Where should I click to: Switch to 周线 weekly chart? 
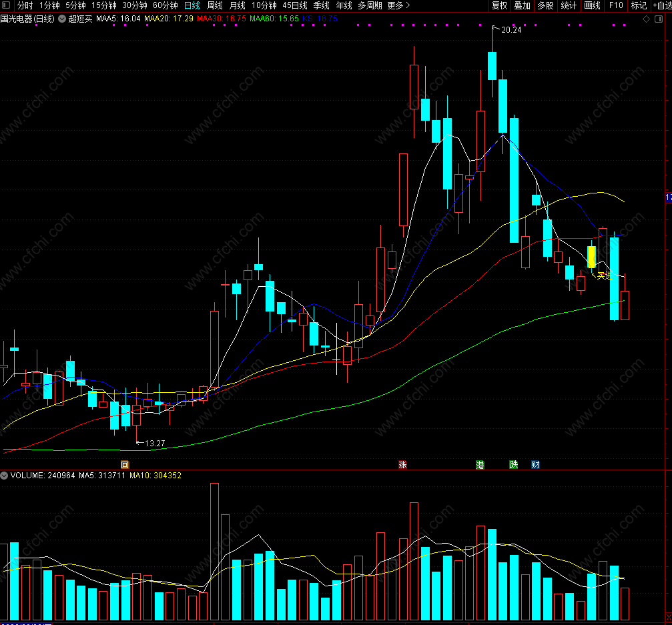pos(215,5)
